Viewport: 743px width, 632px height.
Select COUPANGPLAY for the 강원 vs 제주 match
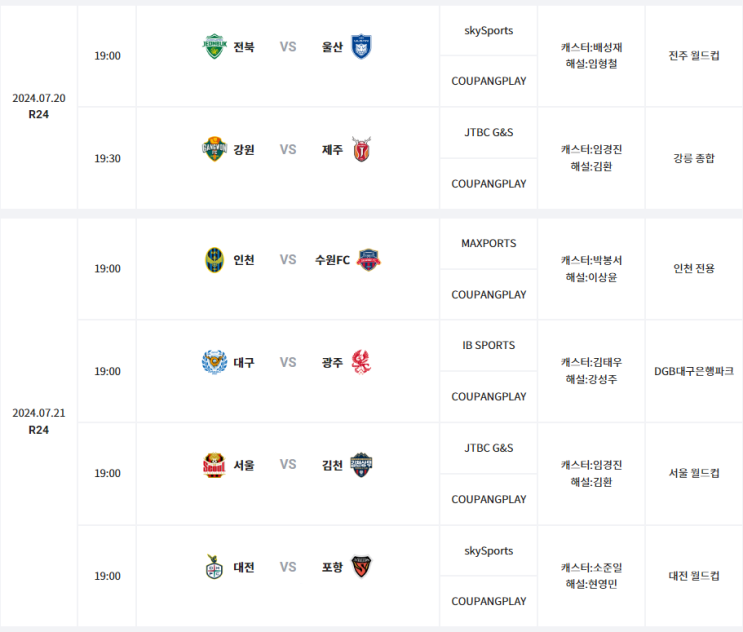[x=489, y=184]
